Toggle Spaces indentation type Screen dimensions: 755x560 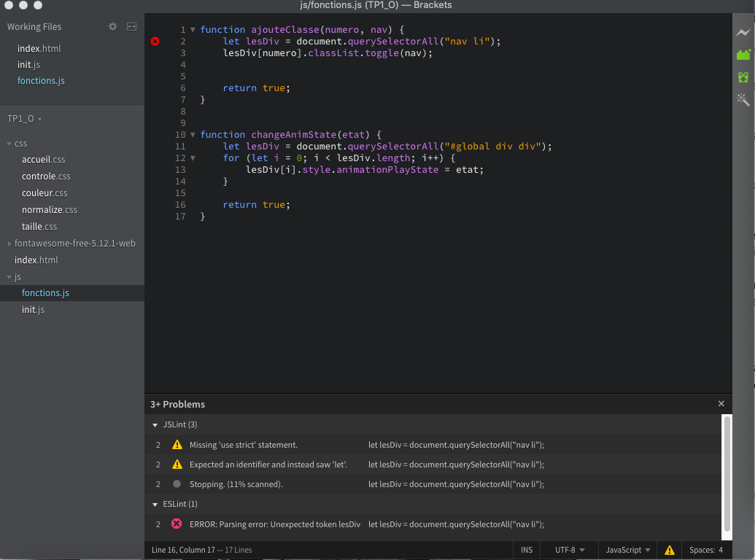coord(702,550)
